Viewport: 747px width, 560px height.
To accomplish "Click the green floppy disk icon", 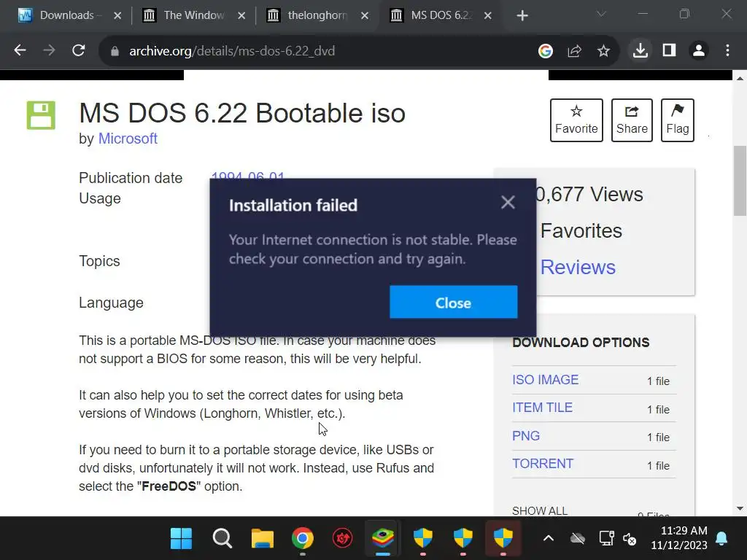I will click(x=41, y=115).
